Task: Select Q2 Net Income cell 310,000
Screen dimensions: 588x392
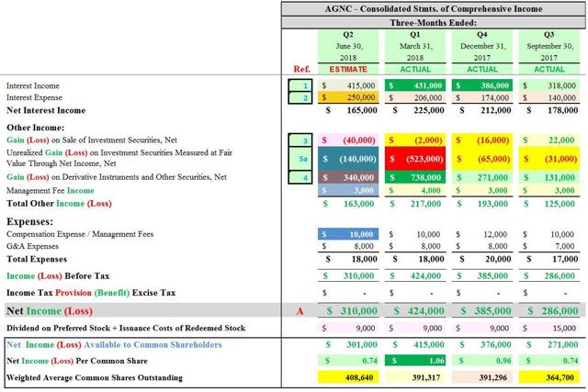Action: [348, 310]
